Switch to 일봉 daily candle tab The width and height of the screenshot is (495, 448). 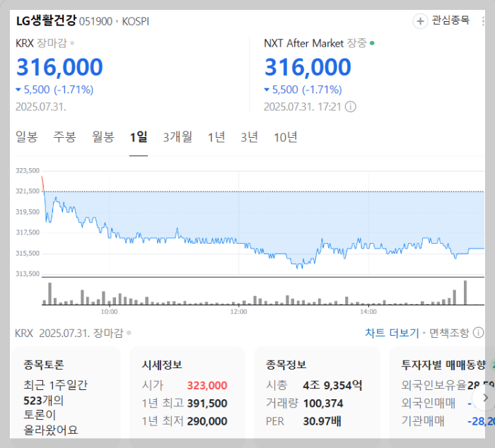coord(27,137)
